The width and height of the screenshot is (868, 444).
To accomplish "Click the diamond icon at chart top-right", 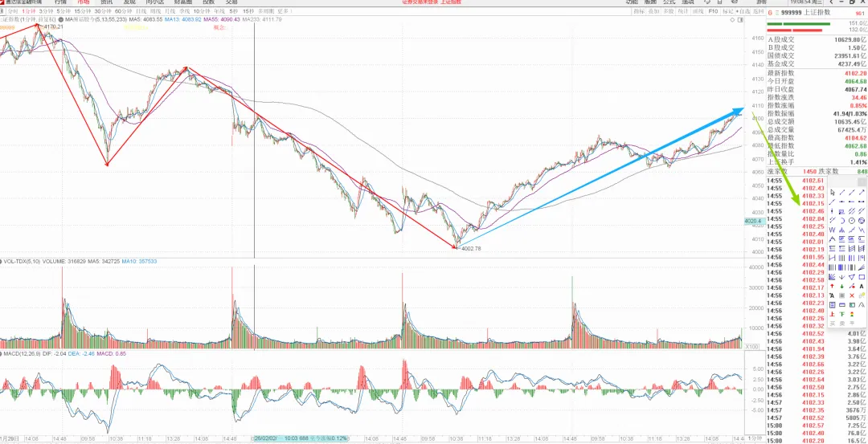I will [732, 20].
